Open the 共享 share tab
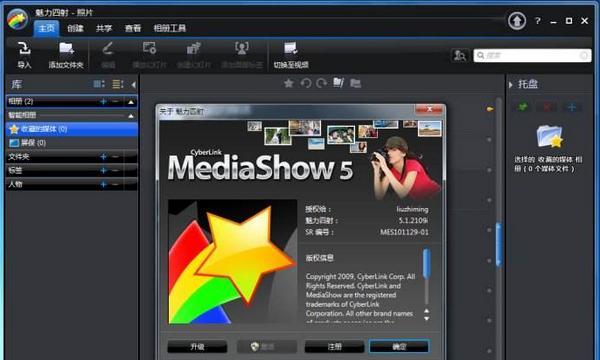The image size is (600, 360). coord(104,28)
